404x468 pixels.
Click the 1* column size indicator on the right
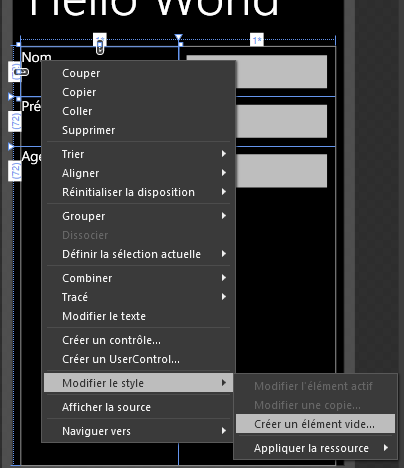[257, 41]
